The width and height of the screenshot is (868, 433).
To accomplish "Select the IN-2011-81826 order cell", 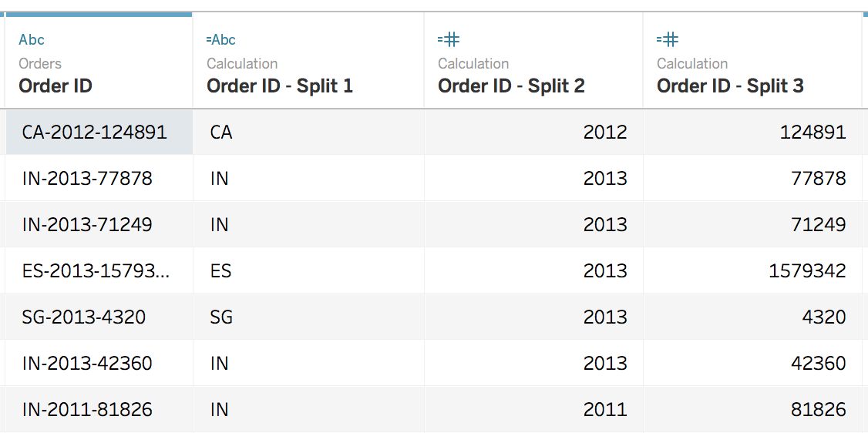I will click(87, 410).
